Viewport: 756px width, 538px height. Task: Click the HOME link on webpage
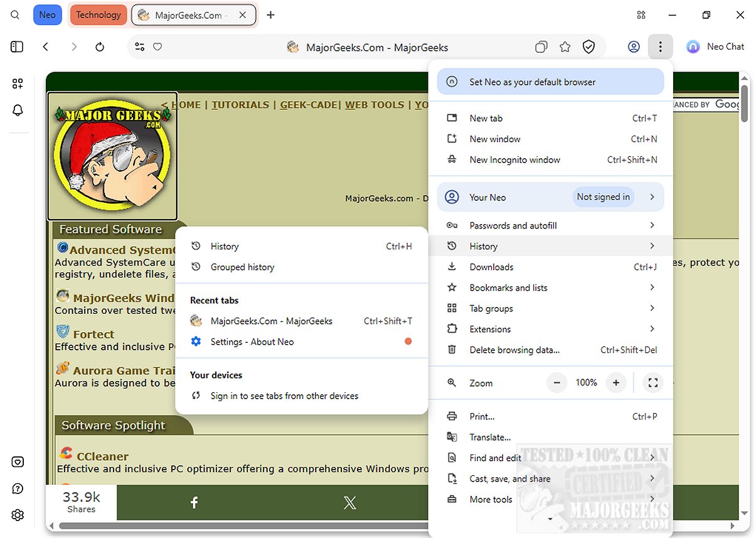[186, 105]
